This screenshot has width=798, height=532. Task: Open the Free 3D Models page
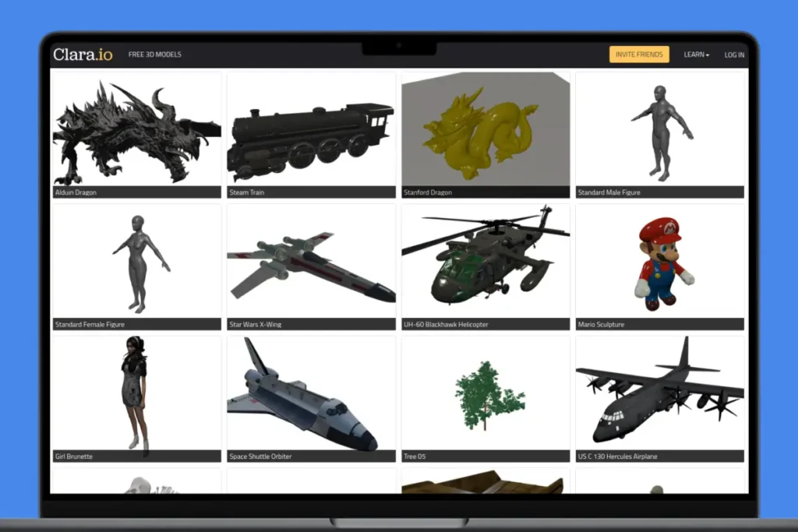(155, 55)
